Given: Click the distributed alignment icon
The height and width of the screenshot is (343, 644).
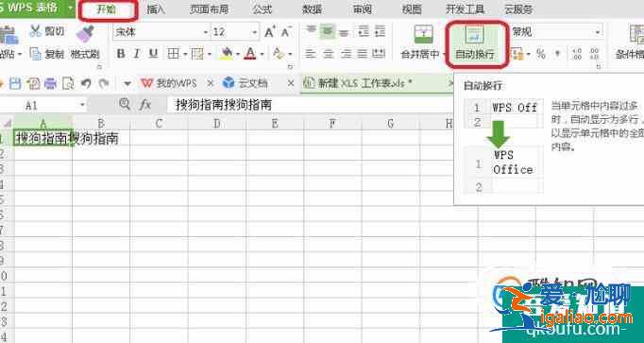Looking at the screenshot, I should 379,54.
